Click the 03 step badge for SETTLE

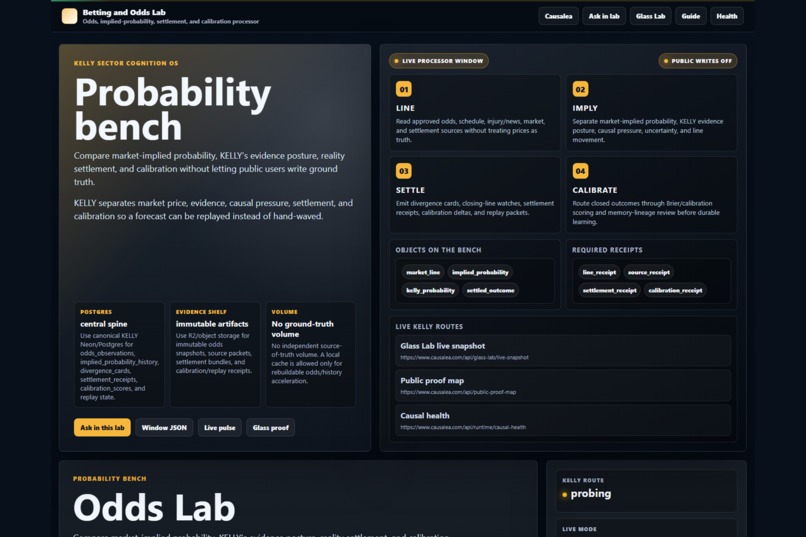(404, 171)
